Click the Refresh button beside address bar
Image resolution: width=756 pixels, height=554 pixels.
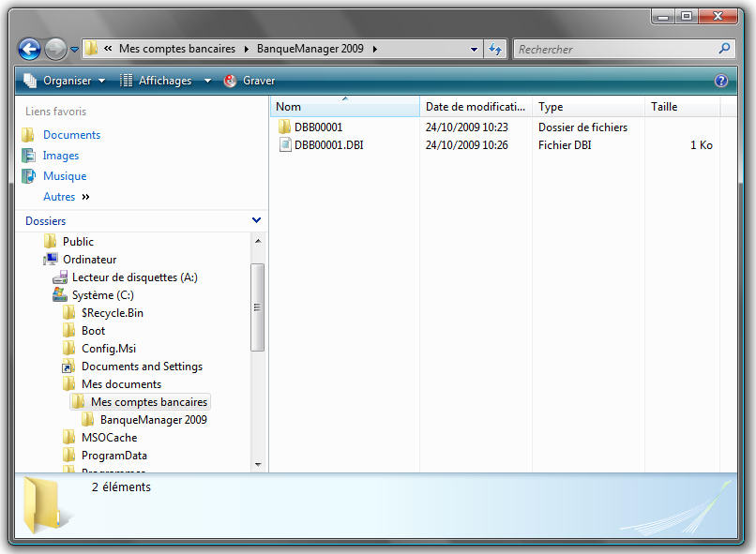[495, 50]
